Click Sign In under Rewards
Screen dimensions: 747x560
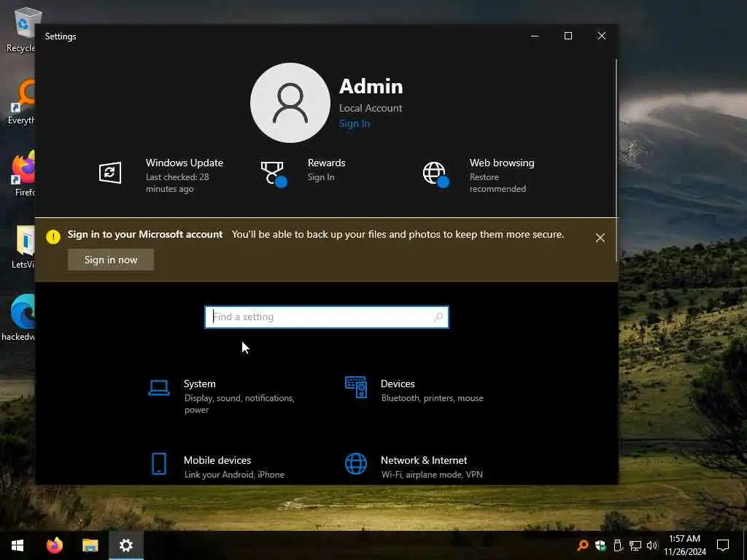point(321,177)
